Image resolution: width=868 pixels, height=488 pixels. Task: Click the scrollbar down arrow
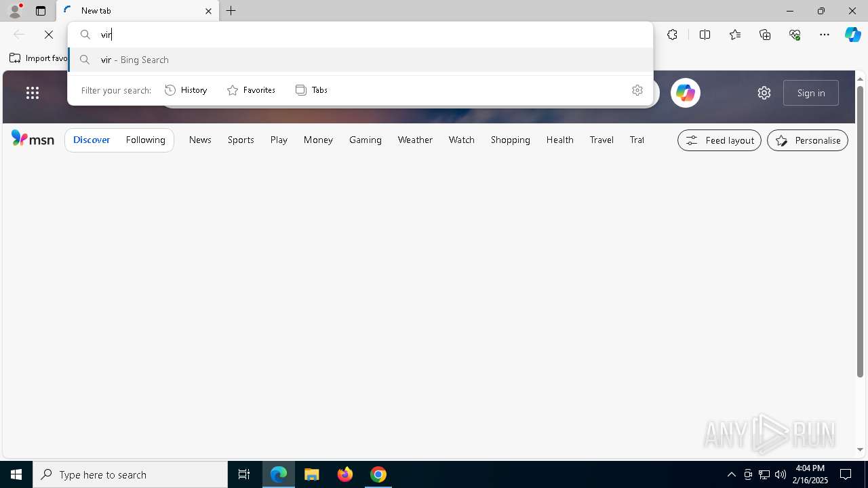[x=860, y=449]
